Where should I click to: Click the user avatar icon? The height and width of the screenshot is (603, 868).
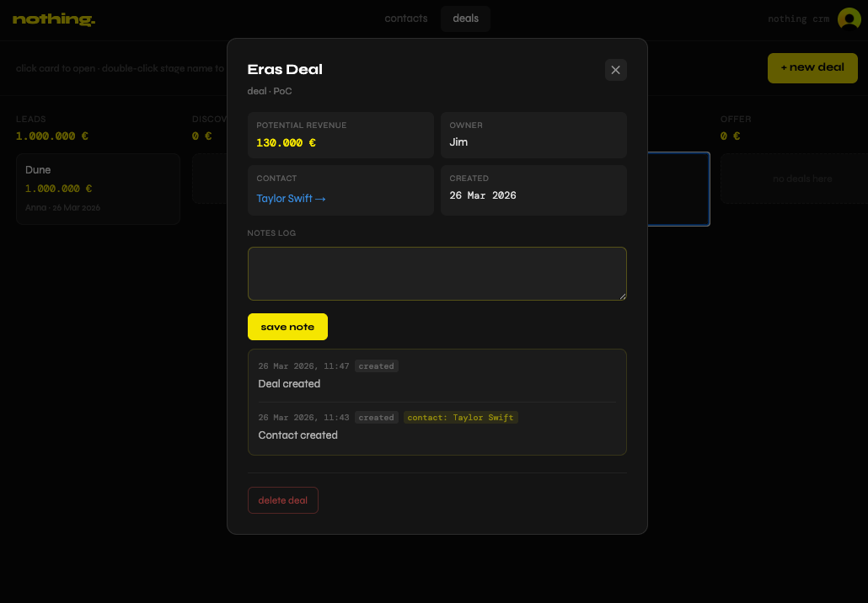[849, 19]
